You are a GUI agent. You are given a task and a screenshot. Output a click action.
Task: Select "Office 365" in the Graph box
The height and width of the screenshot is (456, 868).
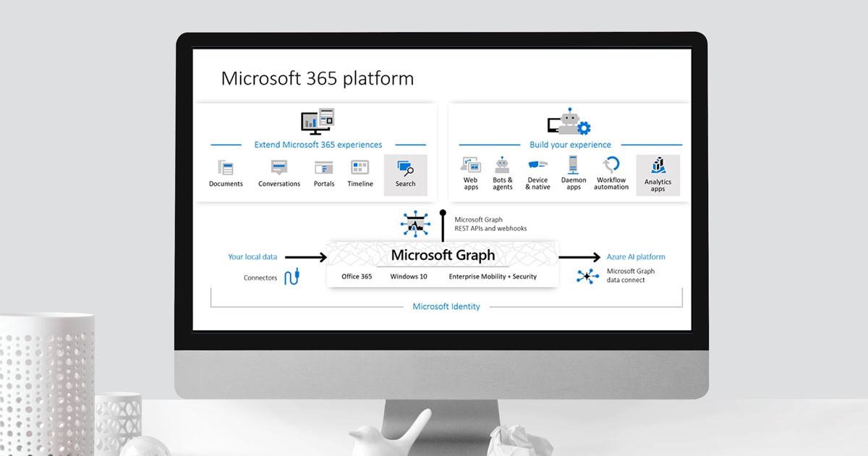coord(357,276)
